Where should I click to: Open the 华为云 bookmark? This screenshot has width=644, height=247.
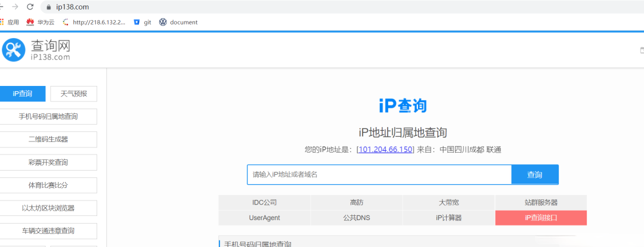click(41, 22)
